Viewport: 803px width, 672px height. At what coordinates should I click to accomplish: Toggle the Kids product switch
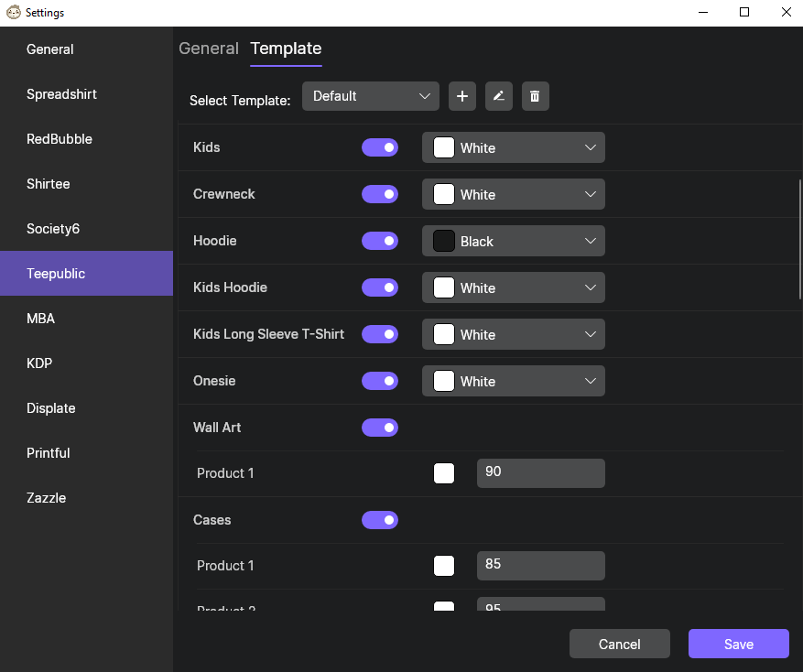point(379,147)
